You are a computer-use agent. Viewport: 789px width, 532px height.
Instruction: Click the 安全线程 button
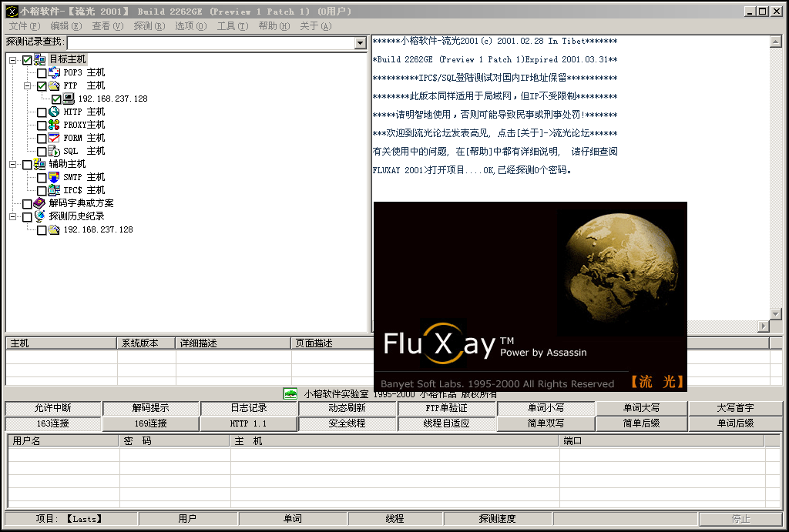[347, 423]
